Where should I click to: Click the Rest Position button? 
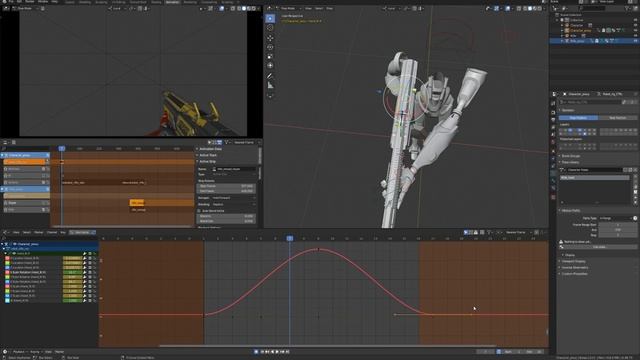point(617,118)
